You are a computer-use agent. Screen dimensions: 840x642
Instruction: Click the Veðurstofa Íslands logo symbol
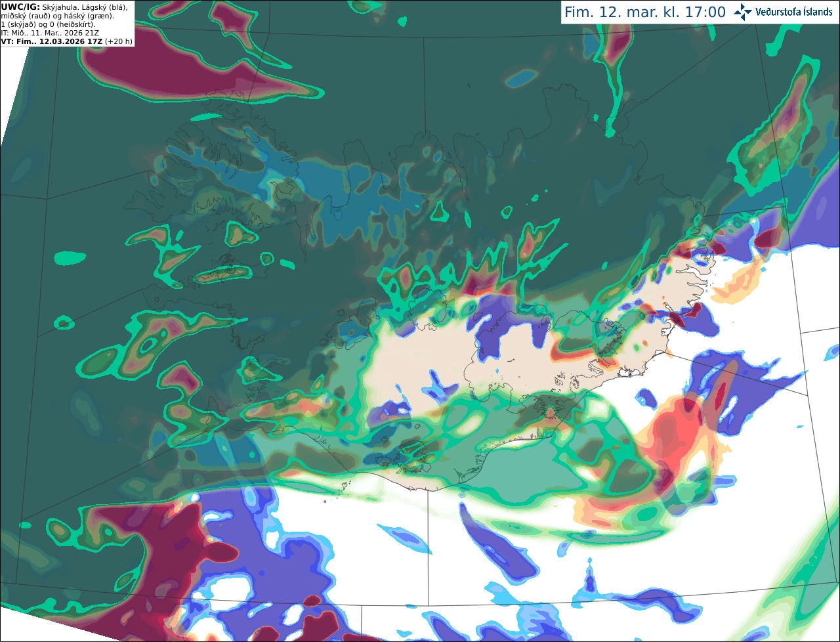[x=742, y=12]
